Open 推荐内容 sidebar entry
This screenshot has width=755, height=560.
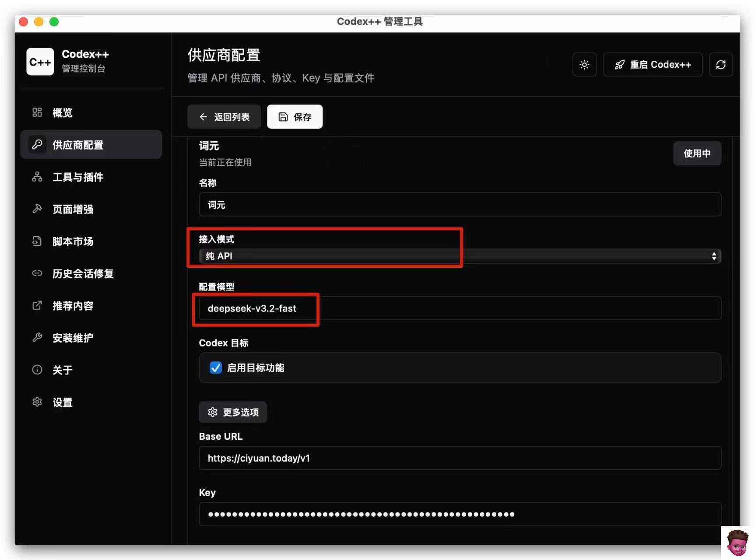pyautogui.click(x=91, y=305)
